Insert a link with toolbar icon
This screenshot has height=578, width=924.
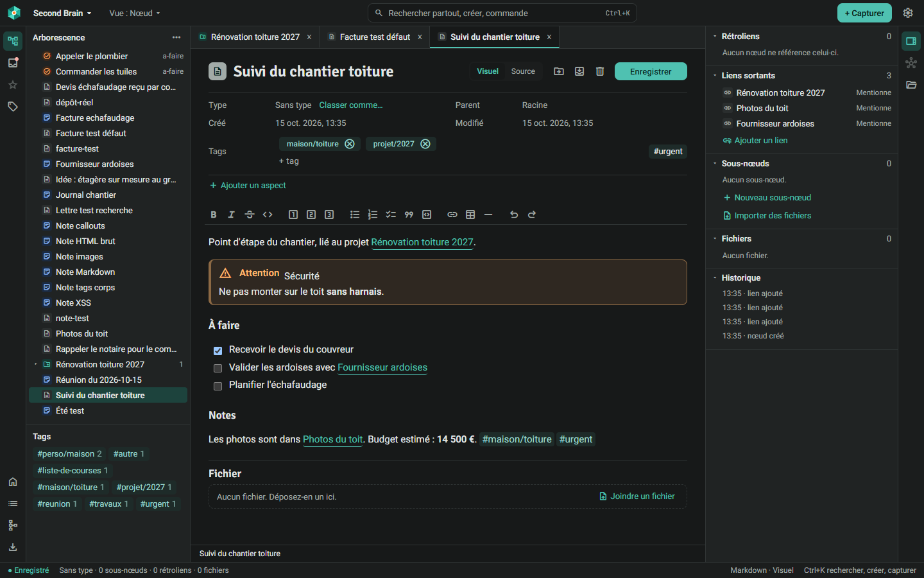pyautogui.click(x=452, y=215)
